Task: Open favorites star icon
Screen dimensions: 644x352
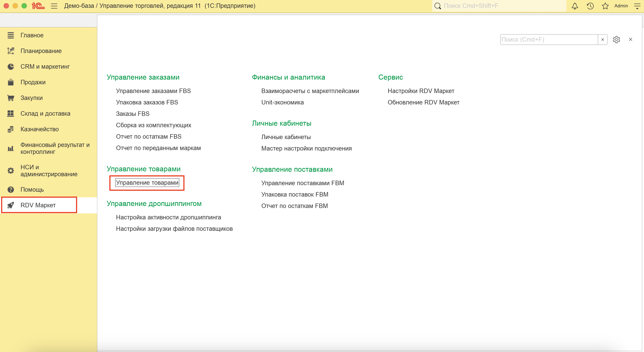Action: (x=605, y=6)
